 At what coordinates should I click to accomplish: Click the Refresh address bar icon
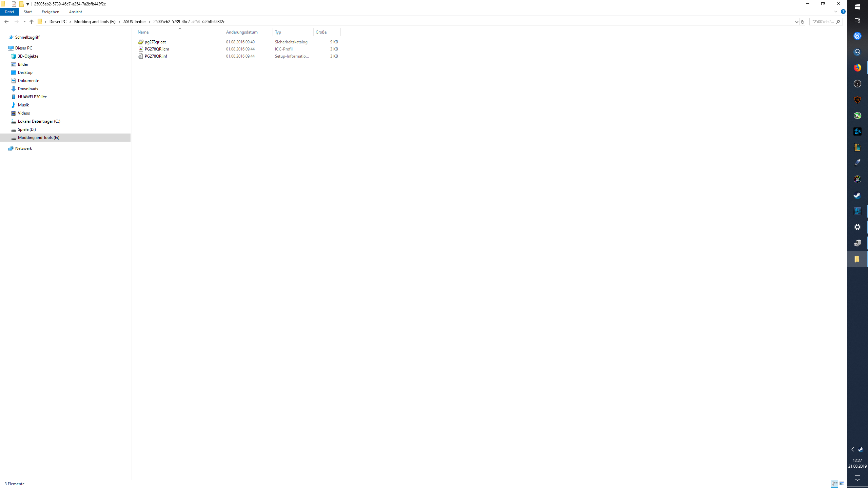pos(802,22)
